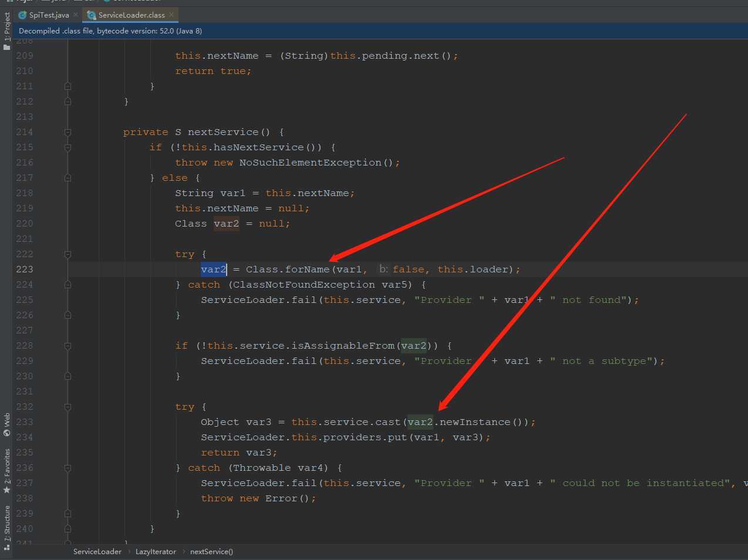Click selected var2 on line 223

click(214, 269)
